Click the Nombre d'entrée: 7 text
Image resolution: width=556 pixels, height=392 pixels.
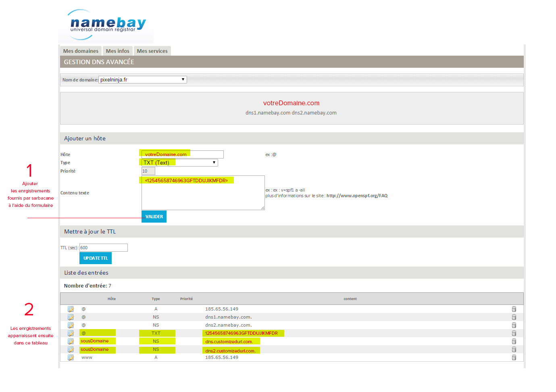87,286
